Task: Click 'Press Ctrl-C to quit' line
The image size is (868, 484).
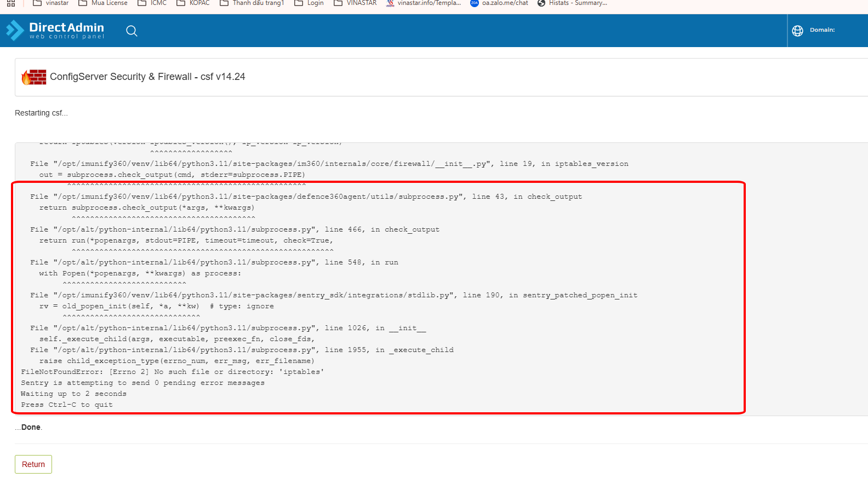Action: [x=67, y=405]
